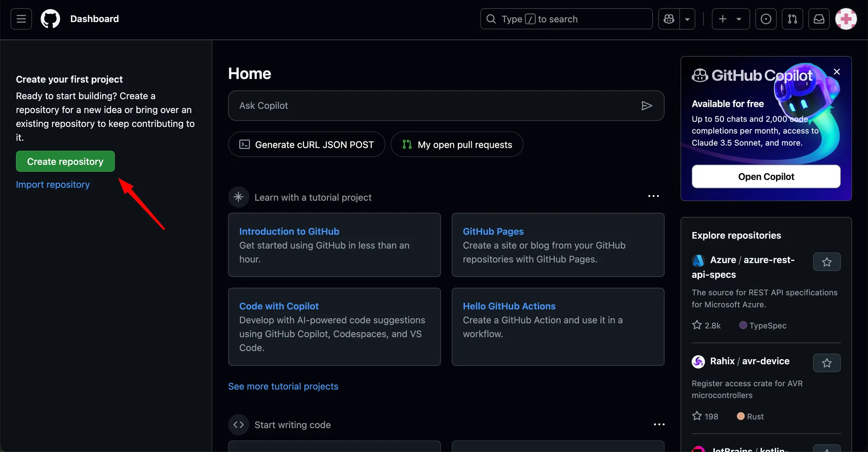This screenshot has width=868, height=452.
Task: Click the Dashboard header title
Action: [x=95, y=19]
